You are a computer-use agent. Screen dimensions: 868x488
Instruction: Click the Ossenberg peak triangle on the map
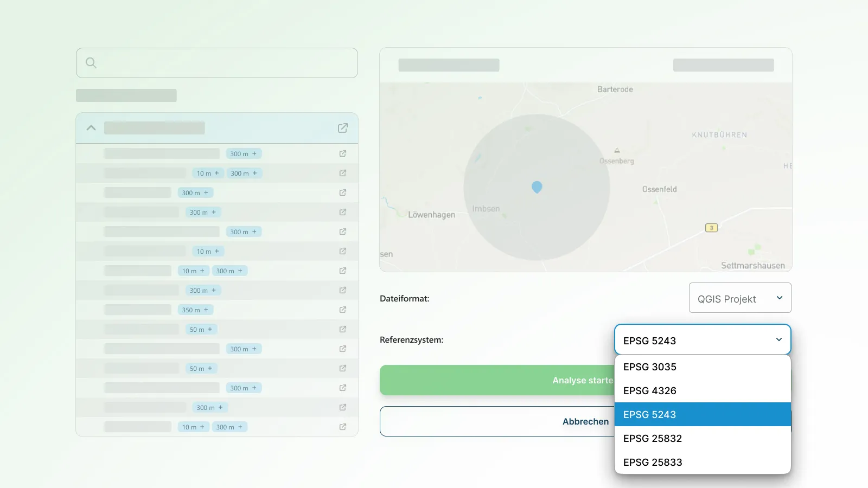click(617, 150)
